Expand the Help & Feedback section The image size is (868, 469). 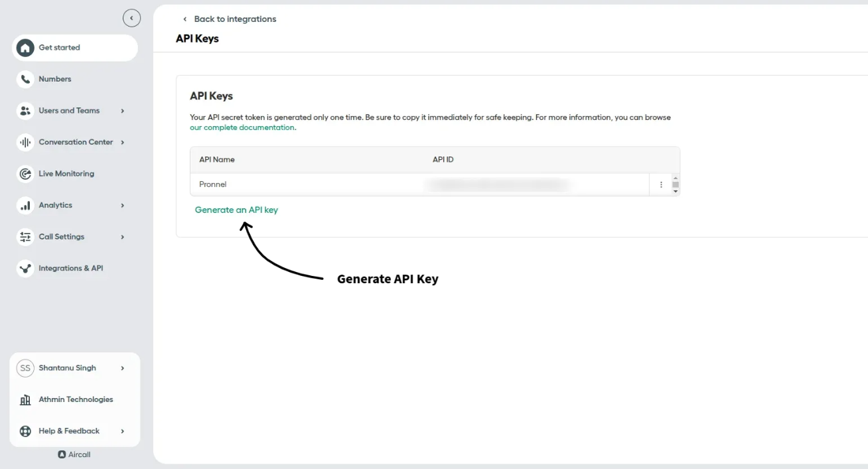[x=122, y=431]
